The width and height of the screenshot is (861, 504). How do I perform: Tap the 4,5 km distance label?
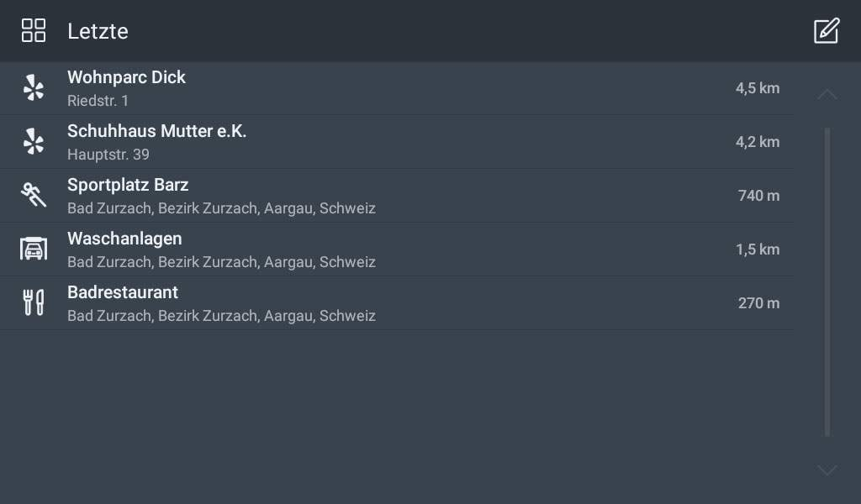[757, 88]
